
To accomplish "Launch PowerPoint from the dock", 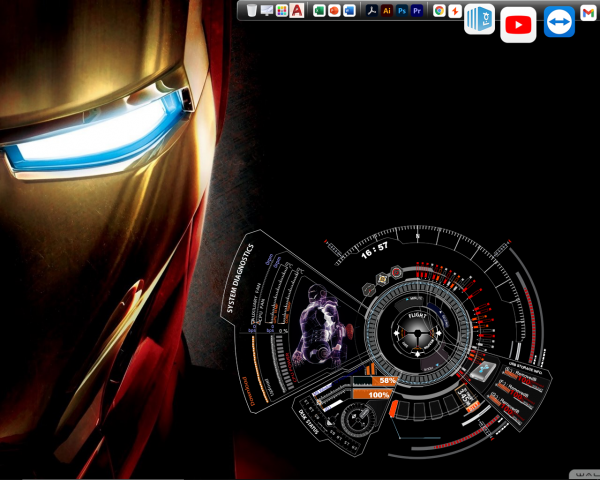I will tap(334, 11).
